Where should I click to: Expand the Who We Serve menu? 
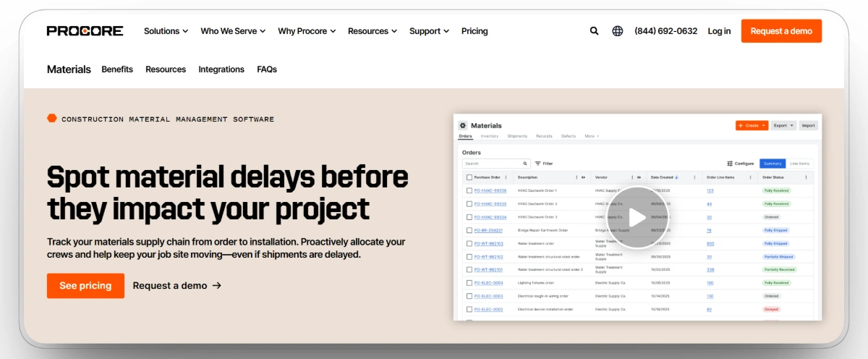click(233, 31)
